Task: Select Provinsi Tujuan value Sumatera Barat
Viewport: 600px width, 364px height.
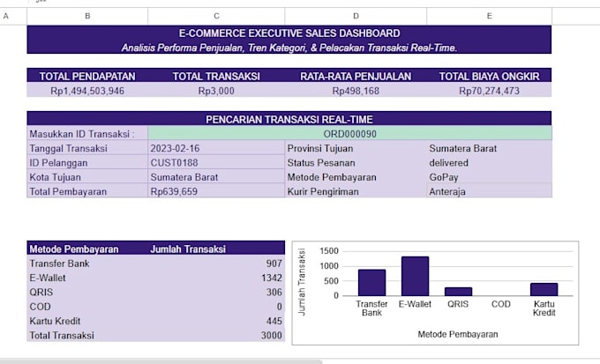Action: 463,148
